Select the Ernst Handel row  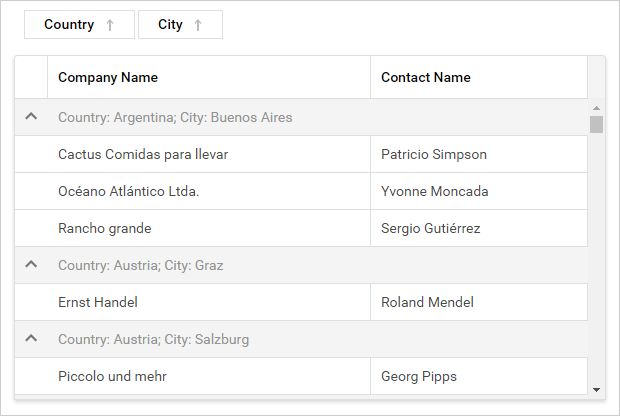(x=98, y=302)
